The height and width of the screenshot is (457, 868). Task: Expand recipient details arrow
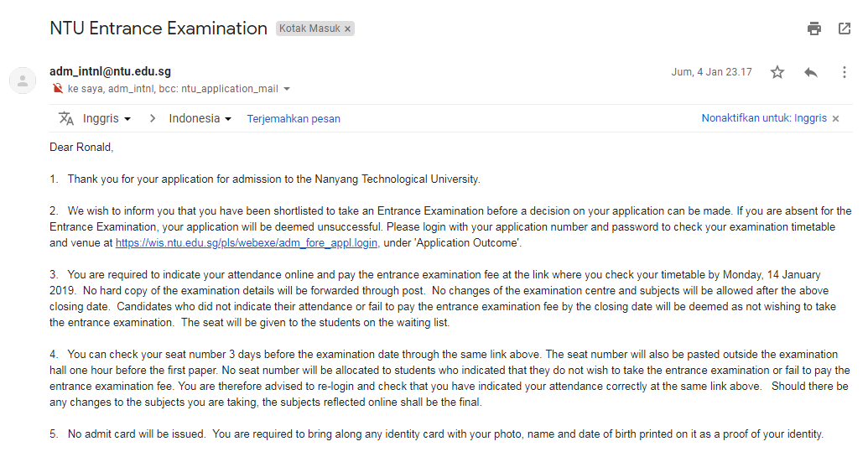click(x=287, y=89)
